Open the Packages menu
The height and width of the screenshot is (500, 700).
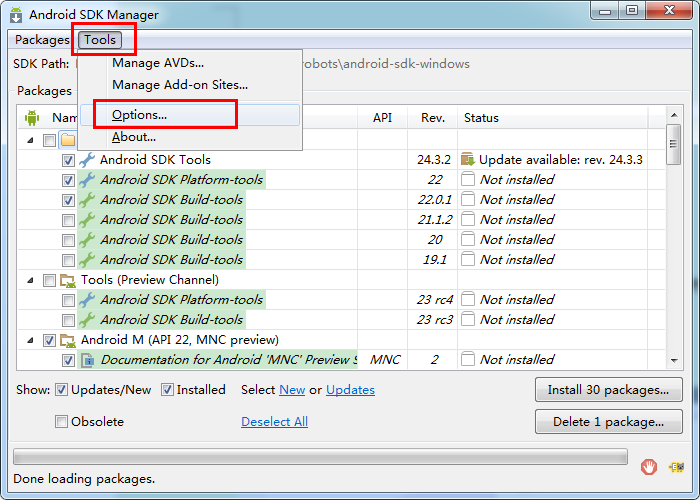tap(42, 40)
